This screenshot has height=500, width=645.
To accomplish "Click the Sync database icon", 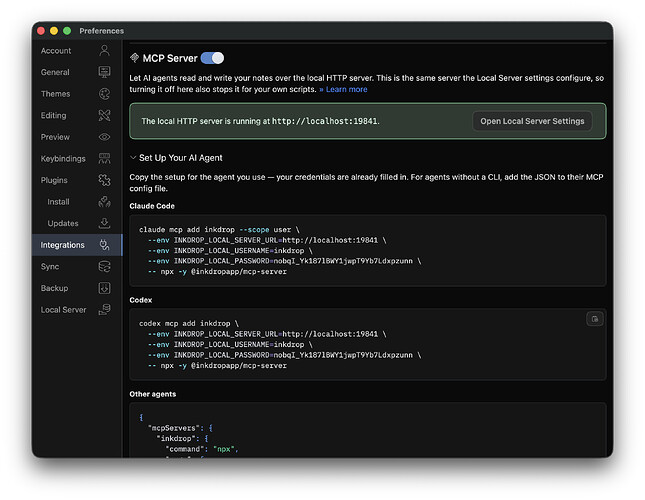I will [x=104, y=266].
